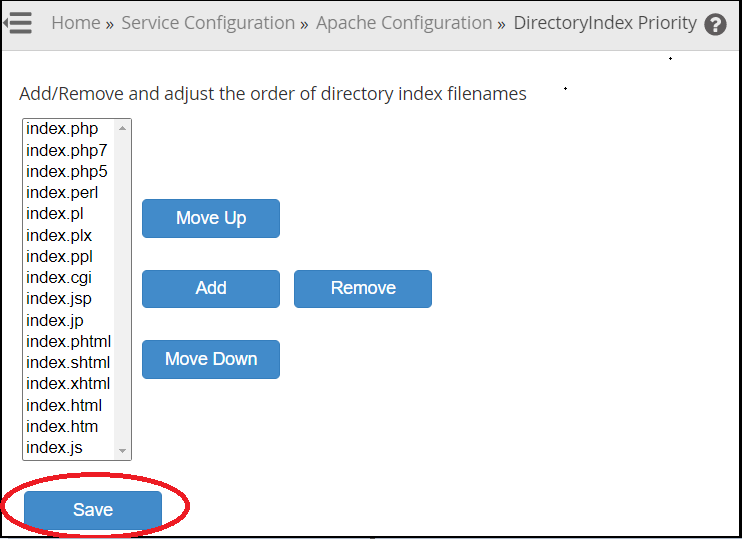Click the listbox scroll down arrow
The height and width of the screenshot is (539, 742).
[123, 451]
